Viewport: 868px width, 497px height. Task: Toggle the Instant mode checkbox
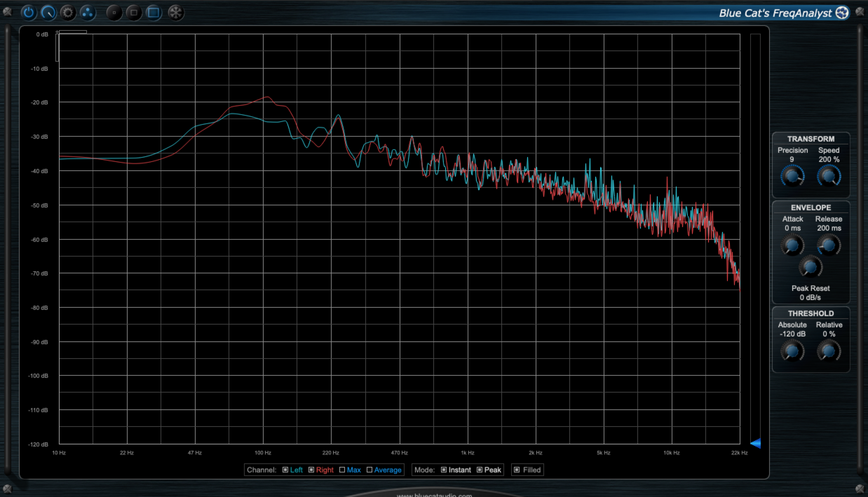click(x=444, y=470)
